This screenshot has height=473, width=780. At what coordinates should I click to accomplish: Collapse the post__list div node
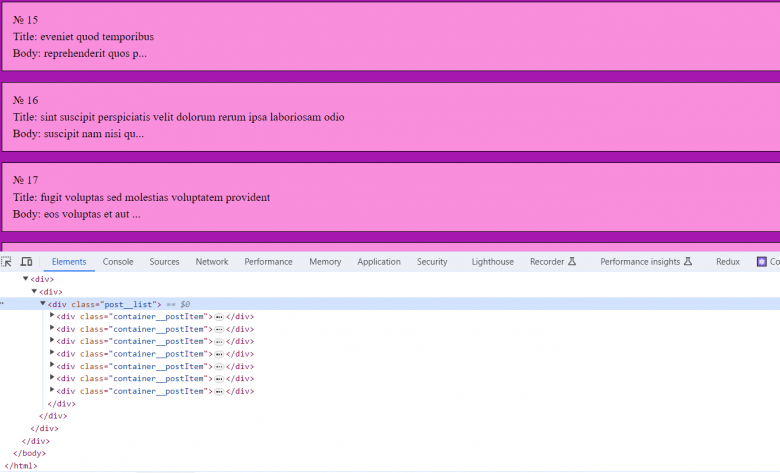(x=43, y=303)
